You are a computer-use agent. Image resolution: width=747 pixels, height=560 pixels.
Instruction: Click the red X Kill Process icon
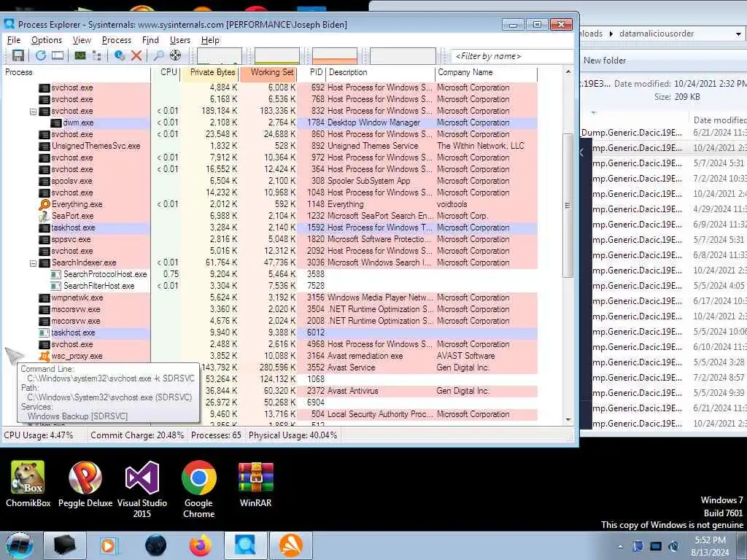pos(136,55)
